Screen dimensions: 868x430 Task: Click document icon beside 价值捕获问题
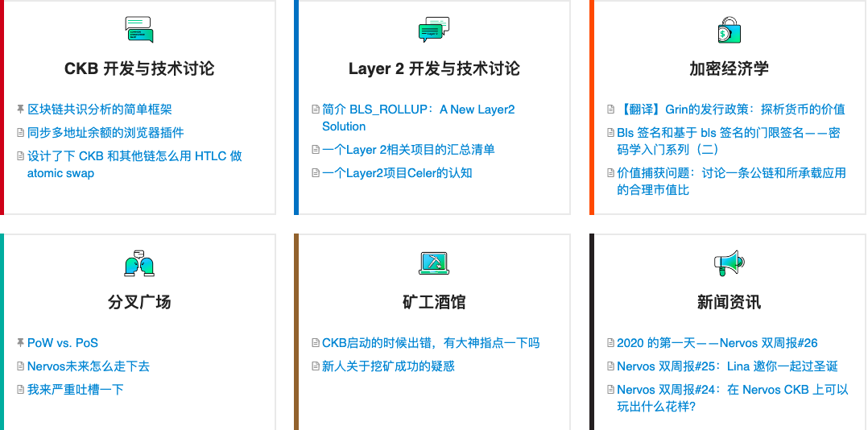610,172
